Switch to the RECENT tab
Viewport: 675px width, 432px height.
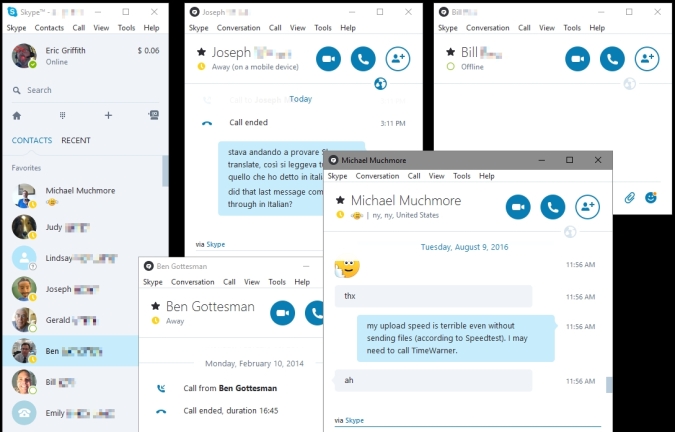76,140
